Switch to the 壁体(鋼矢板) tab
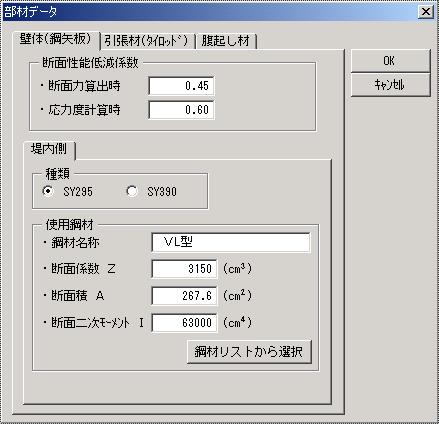439x424 pixels. pos(56,40)
